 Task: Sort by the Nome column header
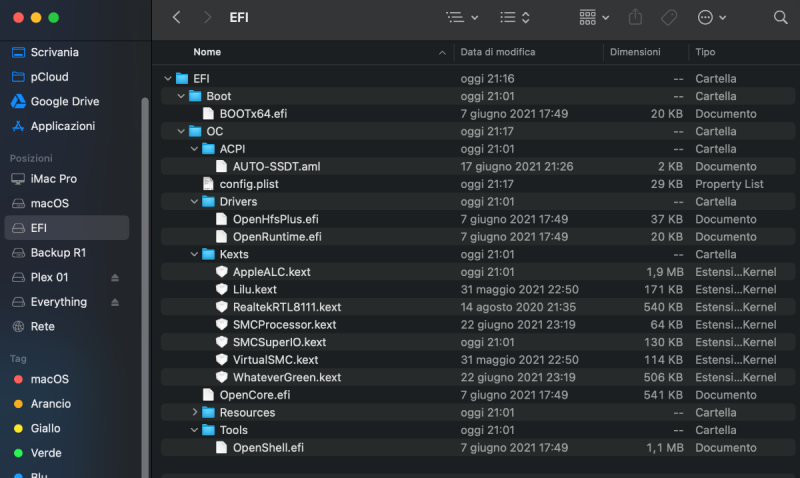(x=300, y=52)
